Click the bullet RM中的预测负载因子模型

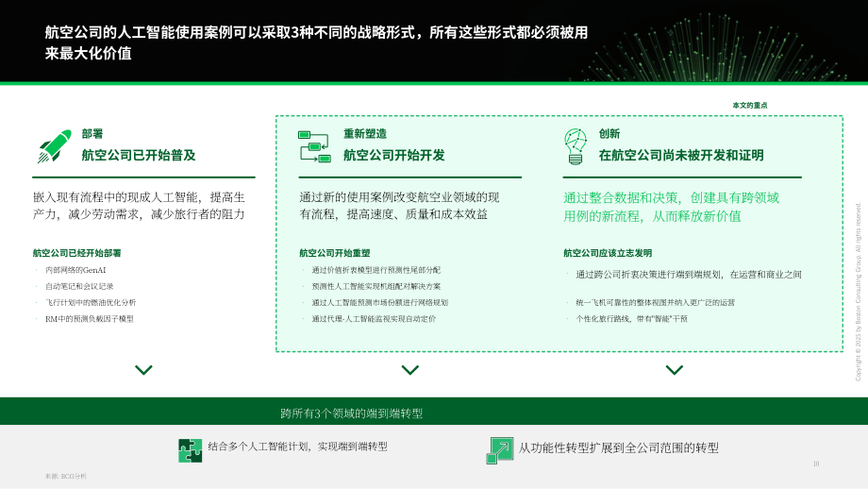[x=89, y=319]
